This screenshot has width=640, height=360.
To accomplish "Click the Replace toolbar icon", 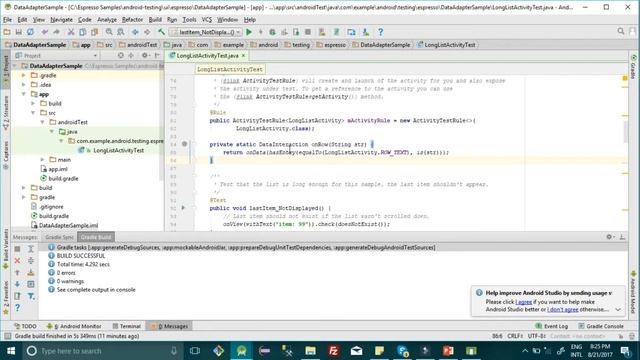I will (x=121, y=32).
